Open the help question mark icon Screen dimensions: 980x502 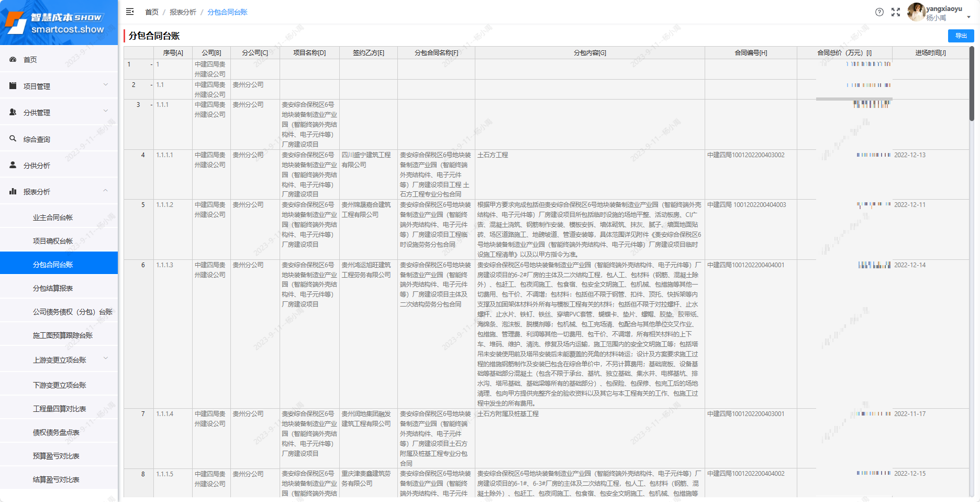879,12
